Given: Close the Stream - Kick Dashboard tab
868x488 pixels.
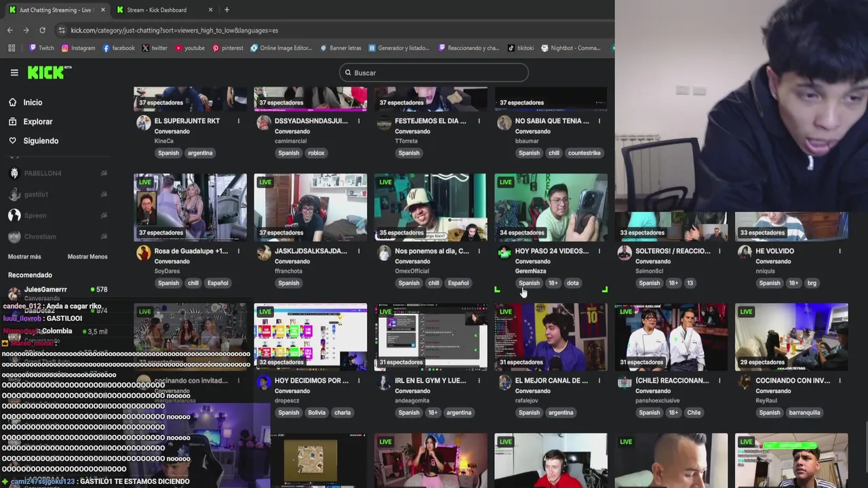Looking at the screenshot, I should [210, 9].
